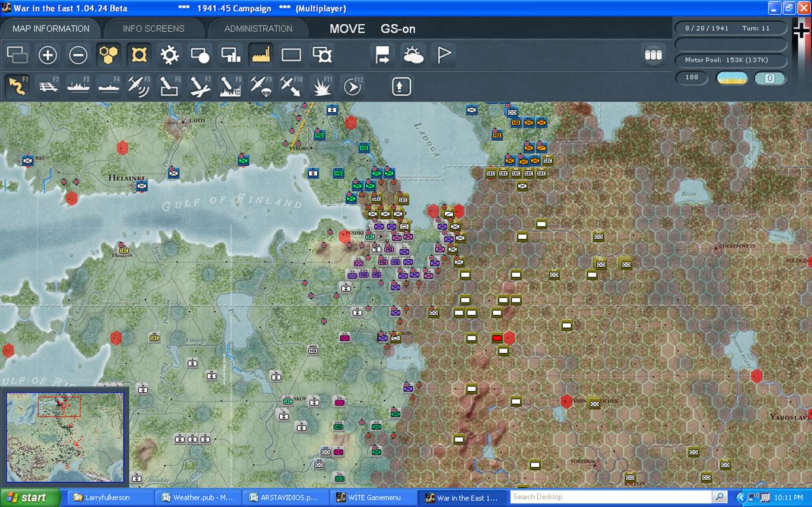Click the Search Desktop input field
The width and height of the screenshot is (812, 507).
point(611,497)
